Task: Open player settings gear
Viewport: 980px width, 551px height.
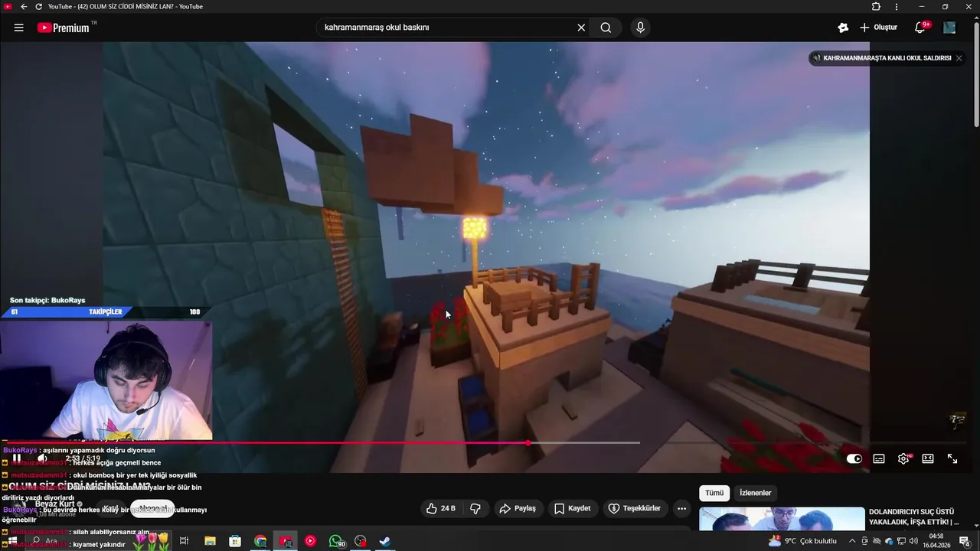Action: coord(903,458)
